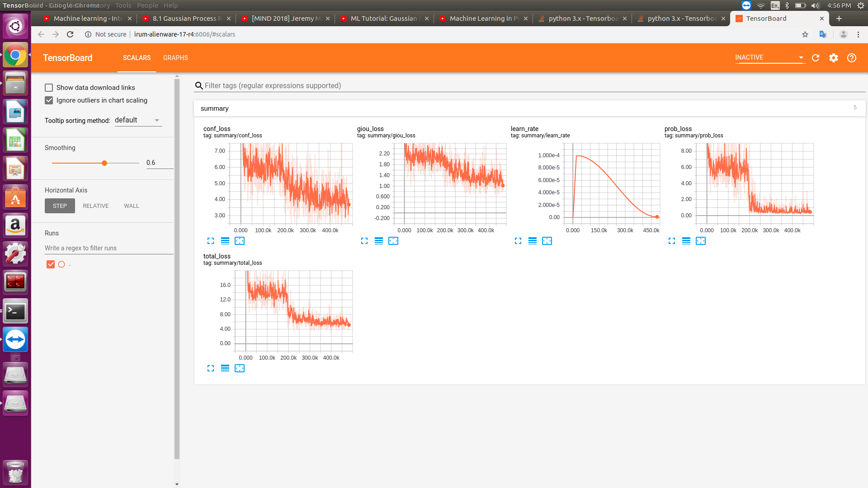Viewport: 868px width, 488px height.
Task: Switch to the SCALARS tab
Action: (137, 58)
